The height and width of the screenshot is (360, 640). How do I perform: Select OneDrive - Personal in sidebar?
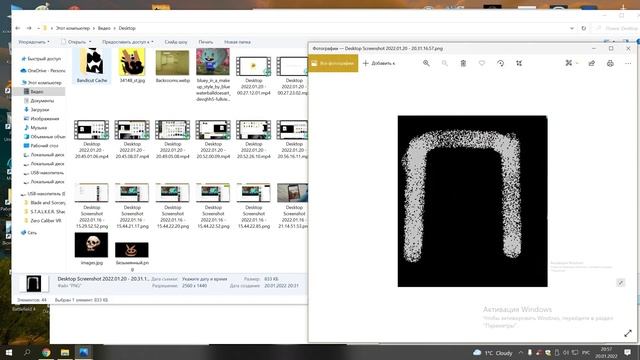pos(42,71)
